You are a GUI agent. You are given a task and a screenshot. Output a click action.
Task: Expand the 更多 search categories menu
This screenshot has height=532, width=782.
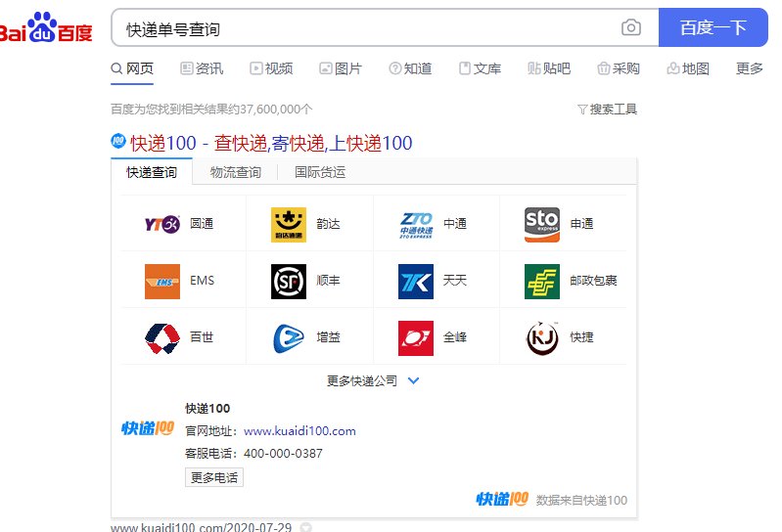click(749, 68)
